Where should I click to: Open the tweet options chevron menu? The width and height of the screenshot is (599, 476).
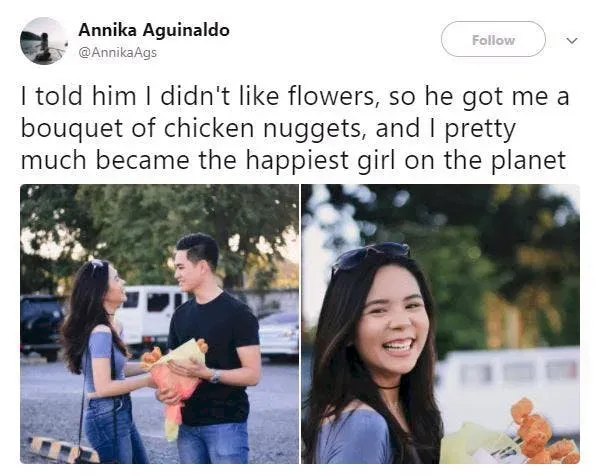tap(571, 40)
